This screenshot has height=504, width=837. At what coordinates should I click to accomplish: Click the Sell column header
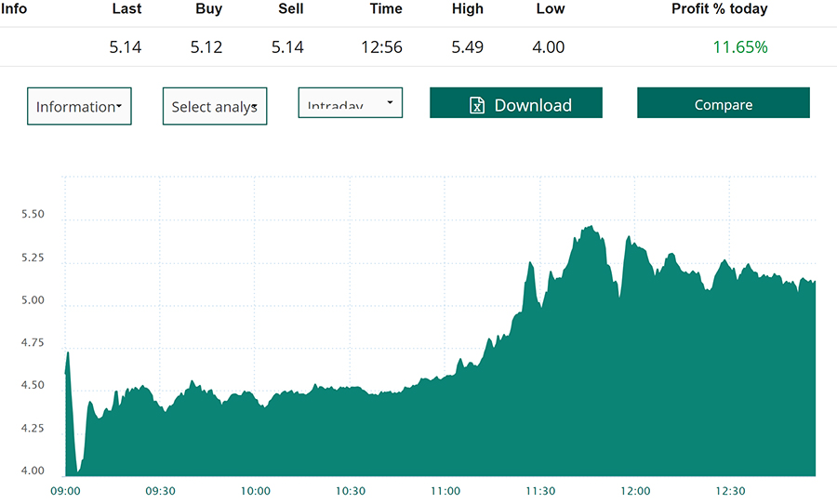point(288,9)
